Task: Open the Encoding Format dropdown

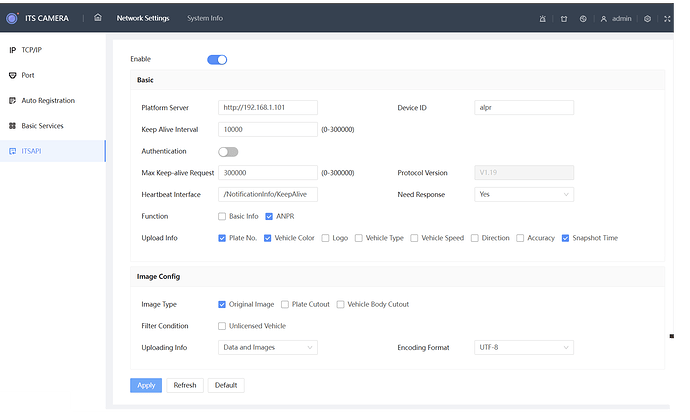Action: pyautogui.click(x=524, y=347)
